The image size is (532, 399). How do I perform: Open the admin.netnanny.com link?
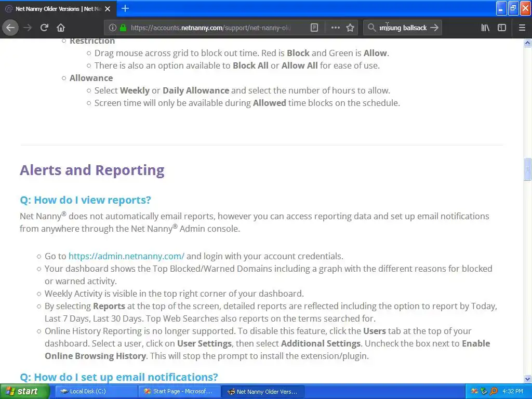coord(126,256)
